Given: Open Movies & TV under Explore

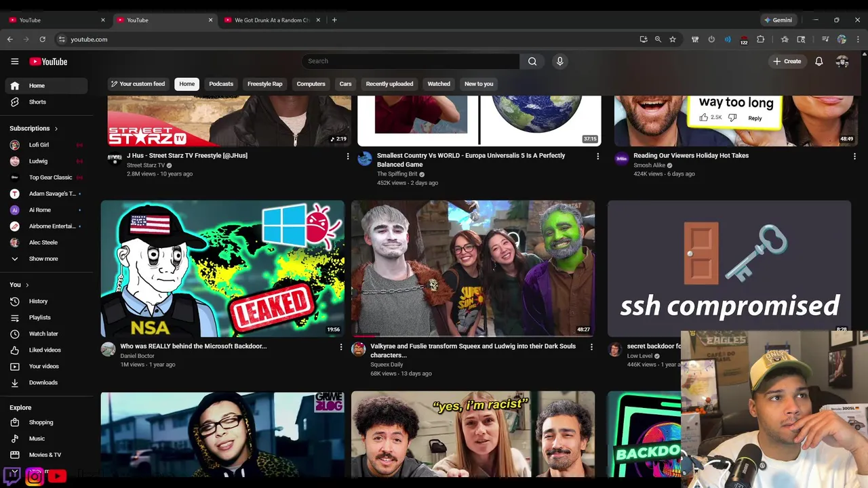Looking at the screenshot, I should click(46, 455).
